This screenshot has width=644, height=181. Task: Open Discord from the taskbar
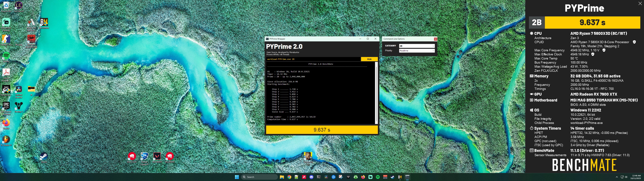(311, 177)
